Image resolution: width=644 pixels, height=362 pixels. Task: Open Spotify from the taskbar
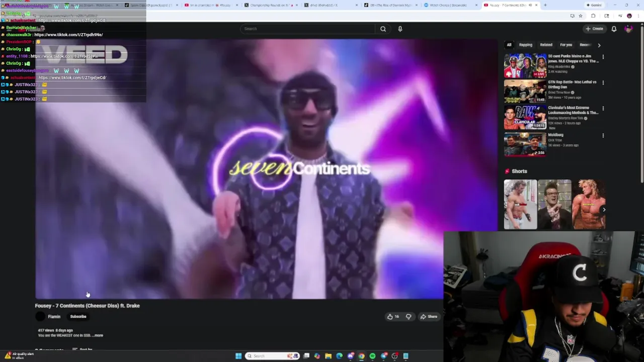(372, 356)
